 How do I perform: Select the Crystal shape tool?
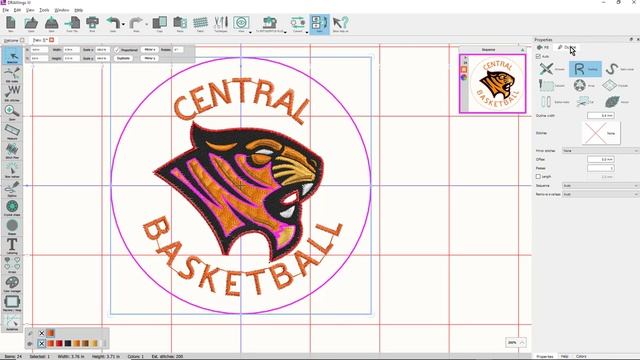coord(12,208)
